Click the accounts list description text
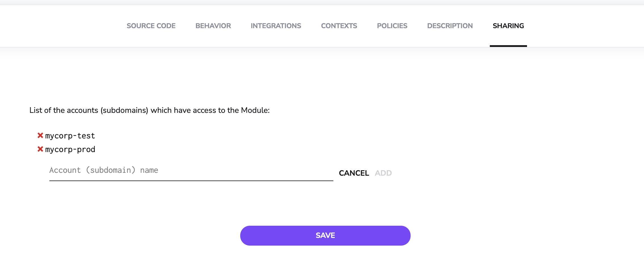Image resolution: width=644 pixels, height=253 pixels. click(149, 110)
